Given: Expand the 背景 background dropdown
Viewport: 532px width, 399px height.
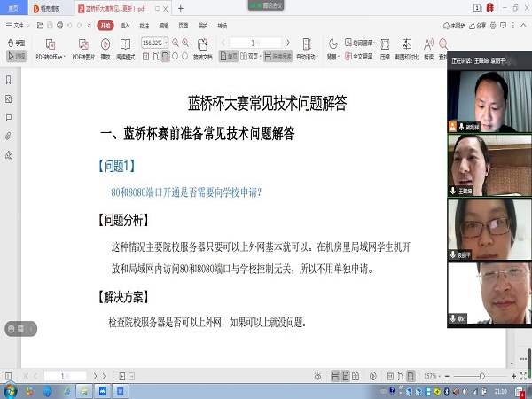Looking at the screenshot, I should pos(332,56).
